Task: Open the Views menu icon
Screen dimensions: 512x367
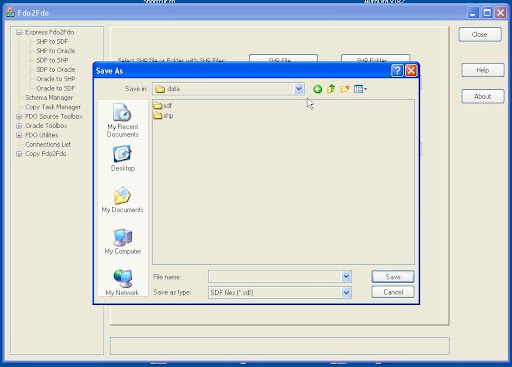Action: pyautogui.click(x=360, y=89)
